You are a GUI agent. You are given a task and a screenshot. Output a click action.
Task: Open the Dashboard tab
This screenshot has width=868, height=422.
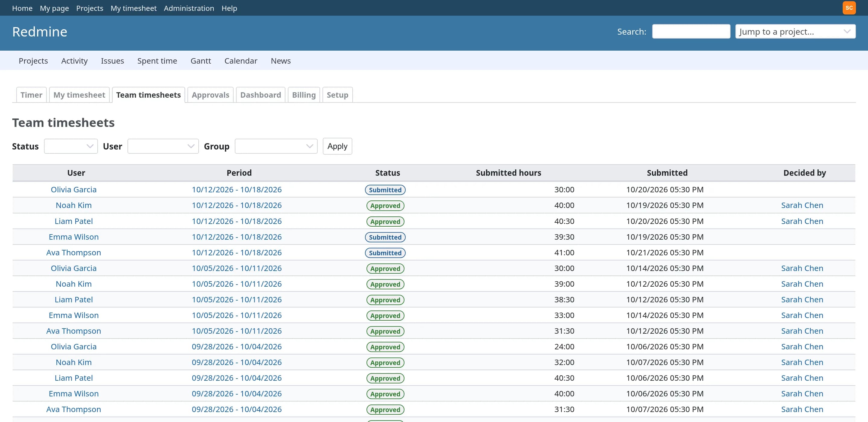click(260, 95)
